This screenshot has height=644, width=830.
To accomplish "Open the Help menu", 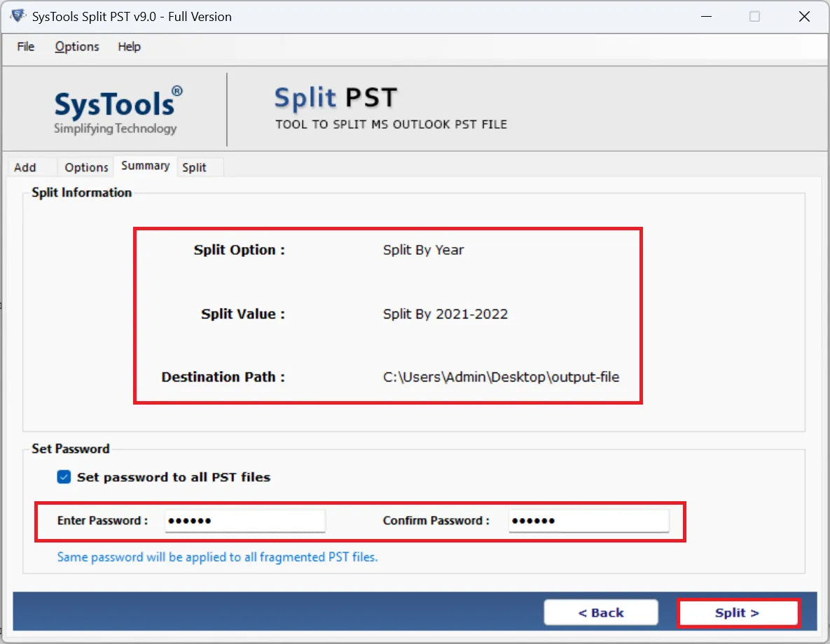I will pos(129,47).
